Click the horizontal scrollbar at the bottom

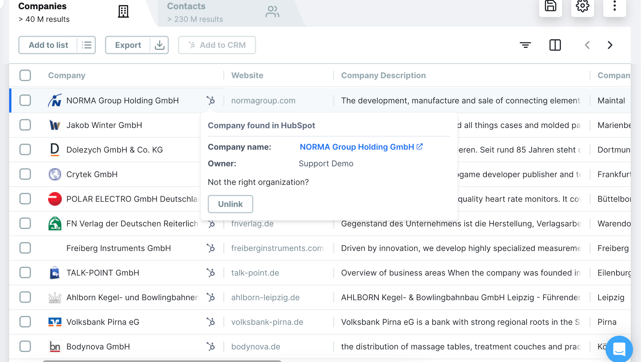click(x=162, y=361)
